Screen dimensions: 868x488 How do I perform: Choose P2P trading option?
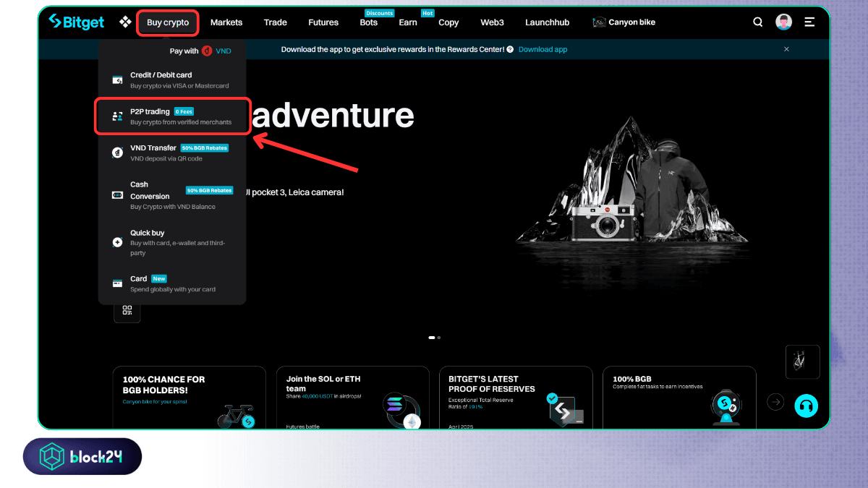pyautogui.click(x=172, y=116)
